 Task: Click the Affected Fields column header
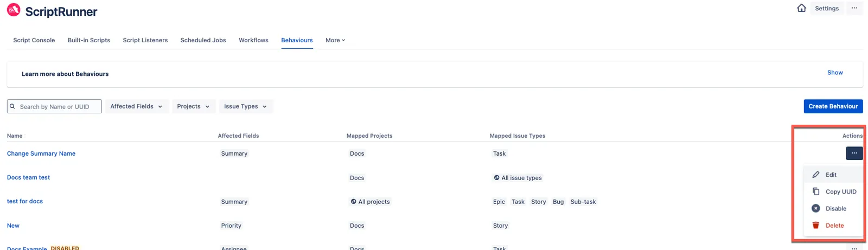238,136
